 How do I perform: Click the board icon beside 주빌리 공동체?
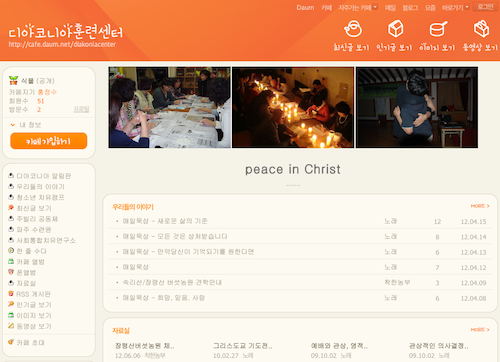(x=11, y=218)
